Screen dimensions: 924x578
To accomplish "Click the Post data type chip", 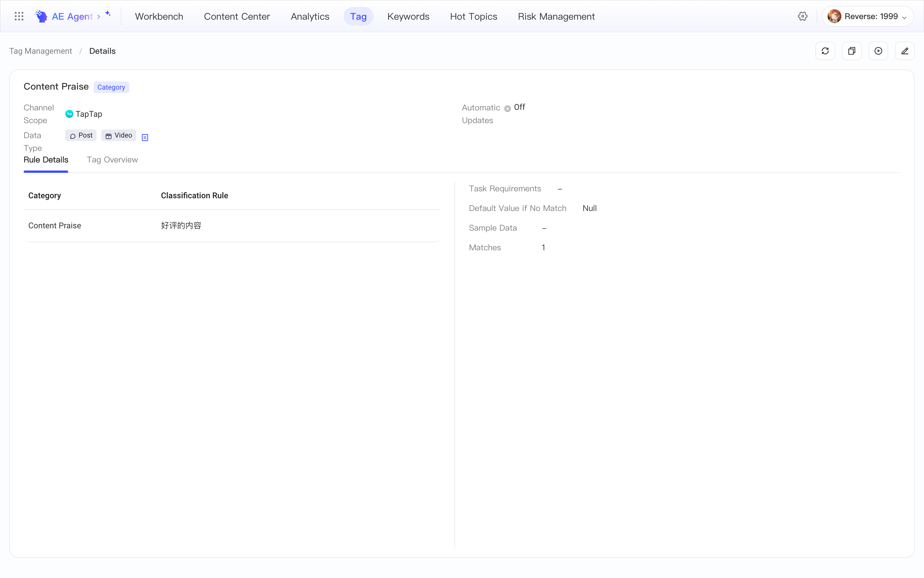I will click(x=81, y=135).
